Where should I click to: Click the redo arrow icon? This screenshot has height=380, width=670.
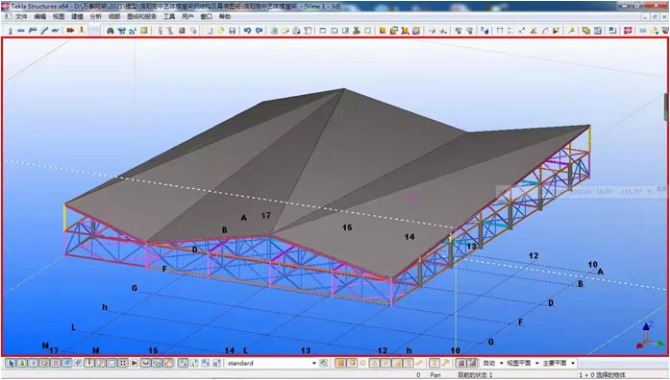coord(259,31)
